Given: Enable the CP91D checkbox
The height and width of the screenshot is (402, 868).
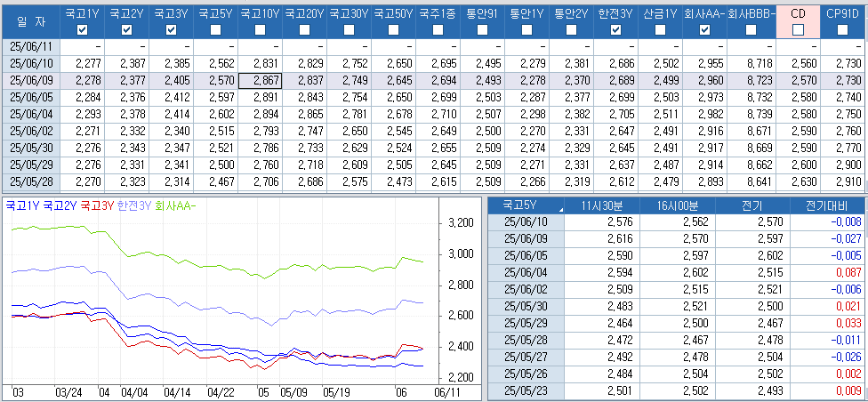Looking at the screenshot, I should (x=842, y=30).
